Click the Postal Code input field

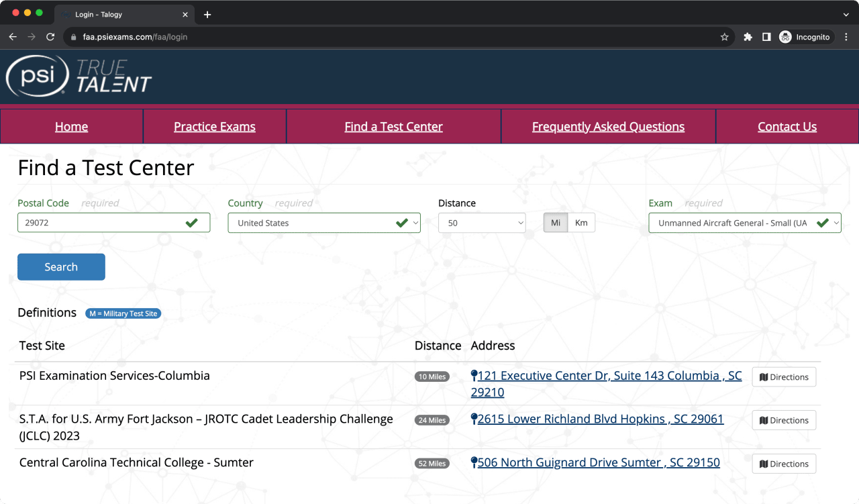click(113, 223)
